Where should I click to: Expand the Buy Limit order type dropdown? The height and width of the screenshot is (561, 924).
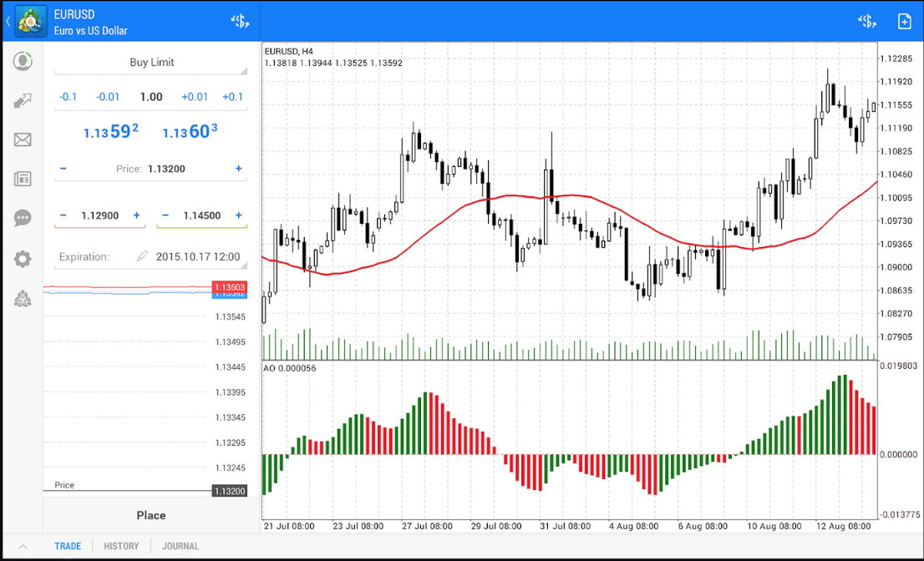(151, 63)
